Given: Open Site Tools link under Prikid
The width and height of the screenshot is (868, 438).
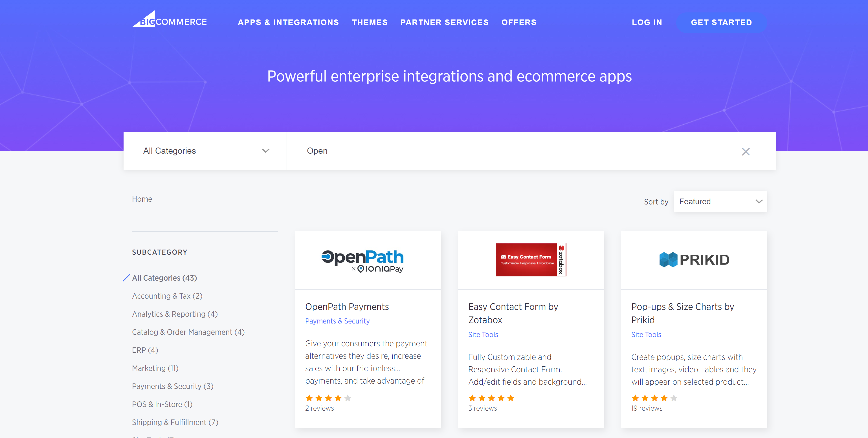Looking at the screenshot, I should [x=646, y=334].
